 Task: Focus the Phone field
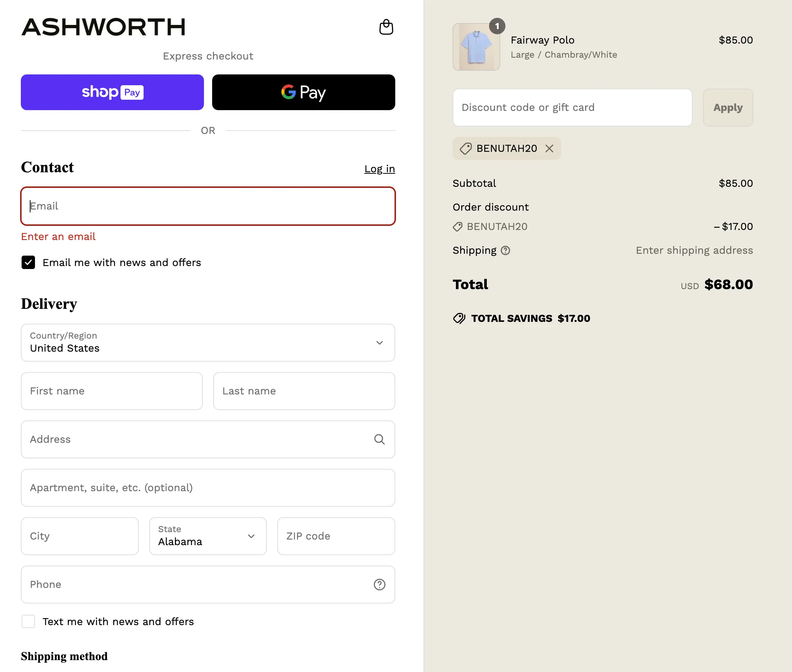click(x=208, y=585)
